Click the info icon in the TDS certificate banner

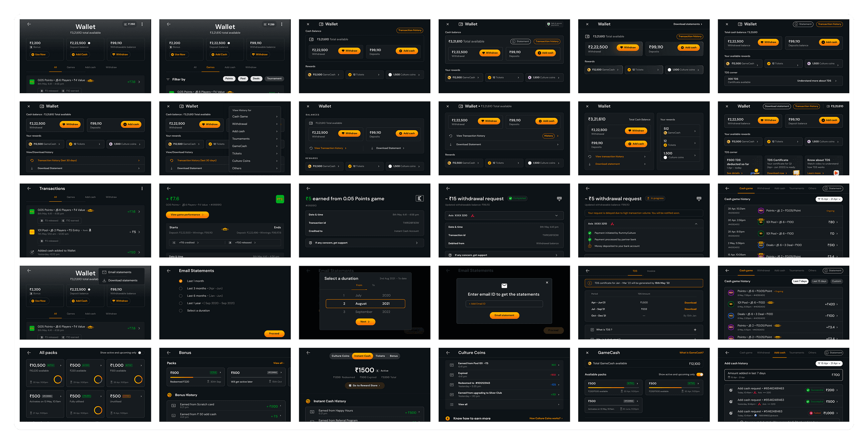[590, 283]
